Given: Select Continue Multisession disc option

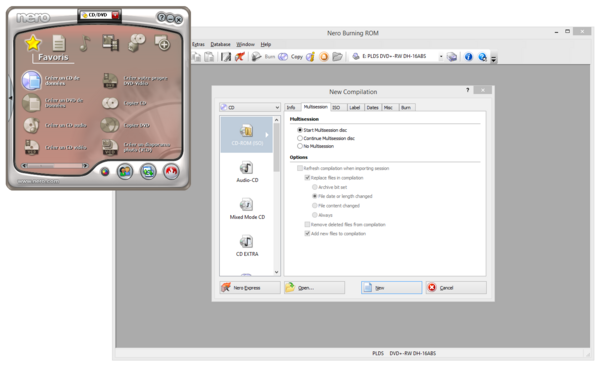Looking at the screenshot, I should [326, 138].
